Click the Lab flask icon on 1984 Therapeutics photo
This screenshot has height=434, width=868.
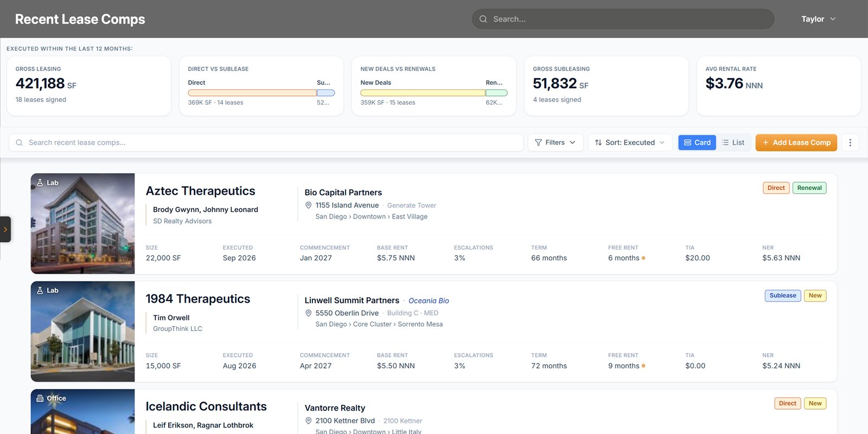(x=40, y=290)
